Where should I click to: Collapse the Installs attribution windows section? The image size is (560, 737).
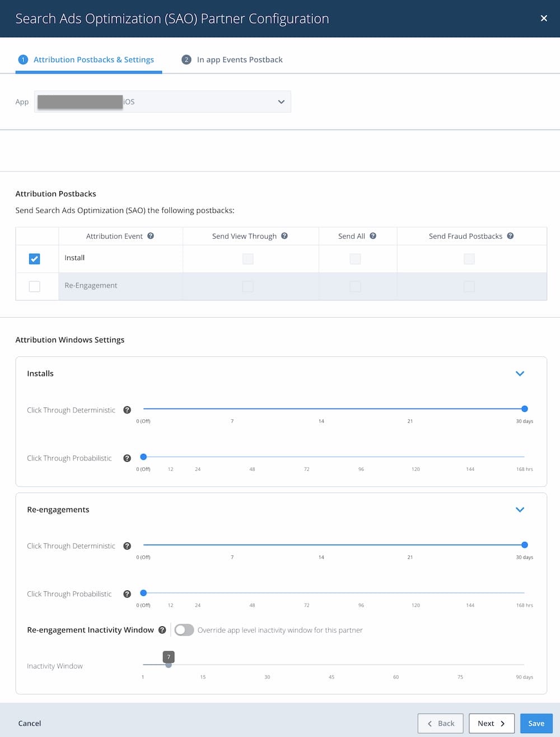[x=520, y=373]
